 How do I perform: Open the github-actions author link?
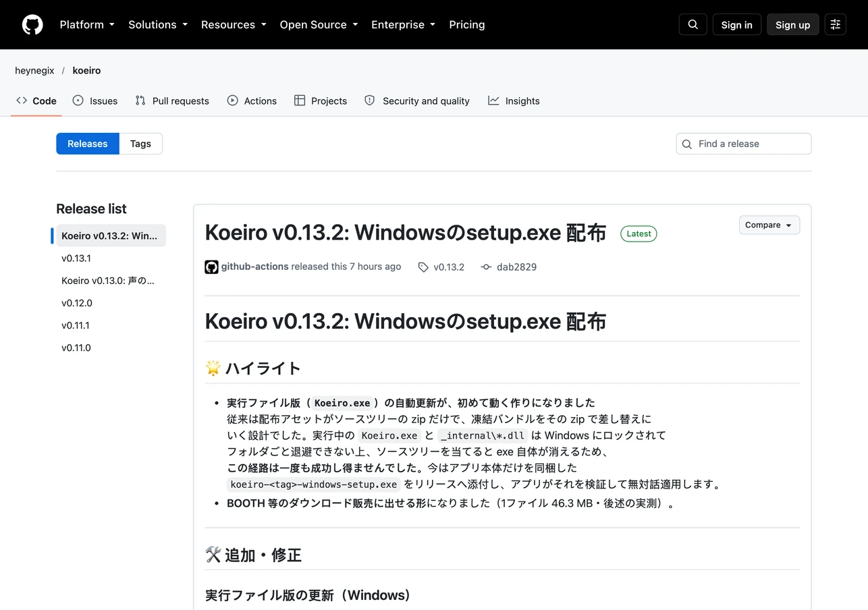[x=255, y=267]
